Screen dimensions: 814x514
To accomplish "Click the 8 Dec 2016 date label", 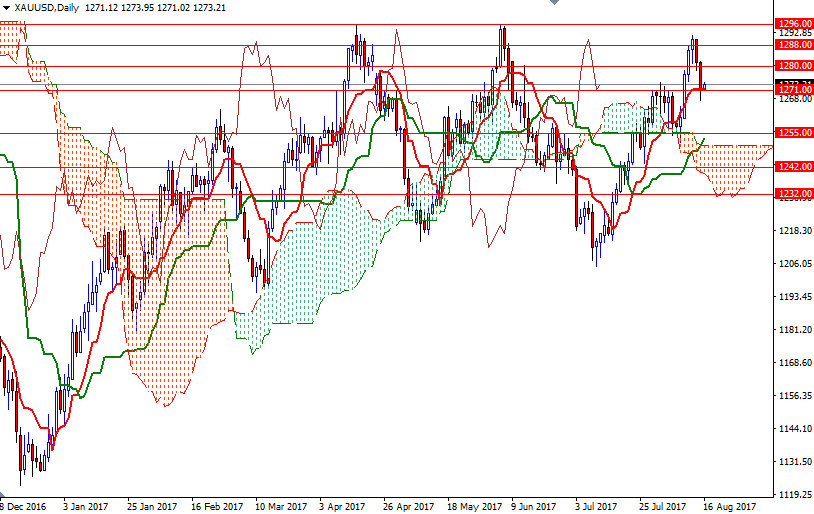I will pyautogui.click(x=24, y=506).
